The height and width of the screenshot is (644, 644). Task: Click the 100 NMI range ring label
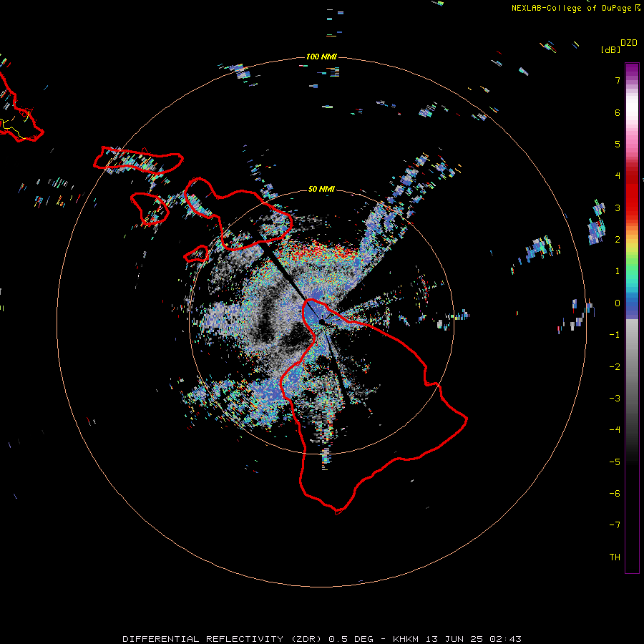pos(321,57)
